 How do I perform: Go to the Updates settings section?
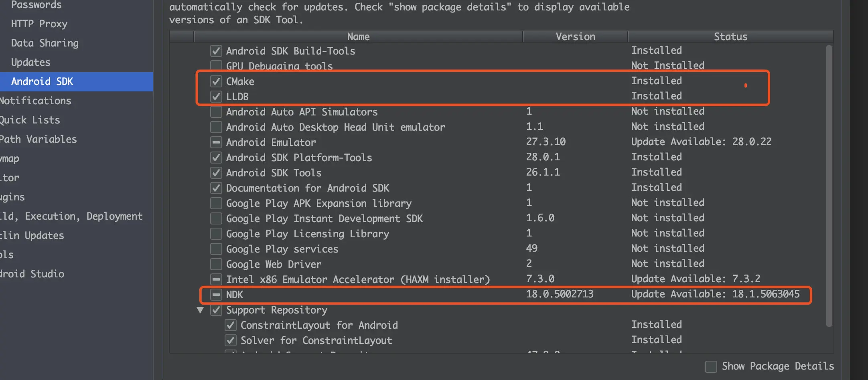pyautogui.click(x=31, y=62)
